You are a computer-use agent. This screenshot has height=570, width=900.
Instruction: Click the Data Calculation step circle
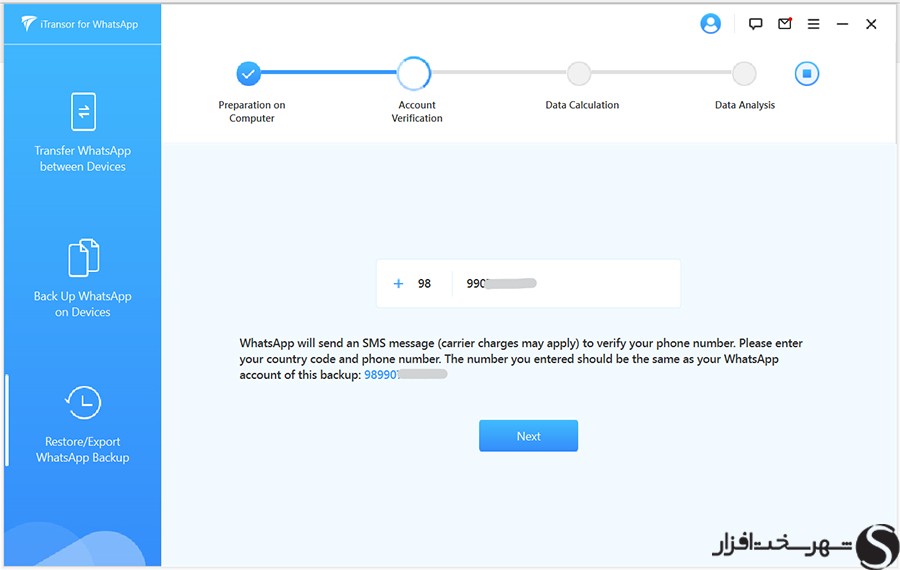click(x=579, y=73)
